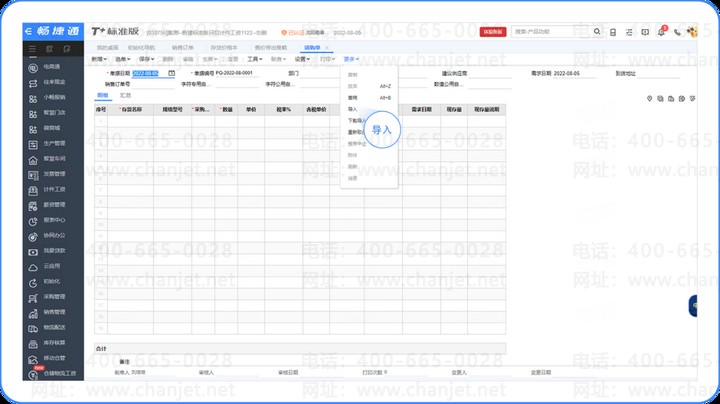Choose 附件 in the 更多 menu
This screenshot has width=720, height=404.
(353, 155)
